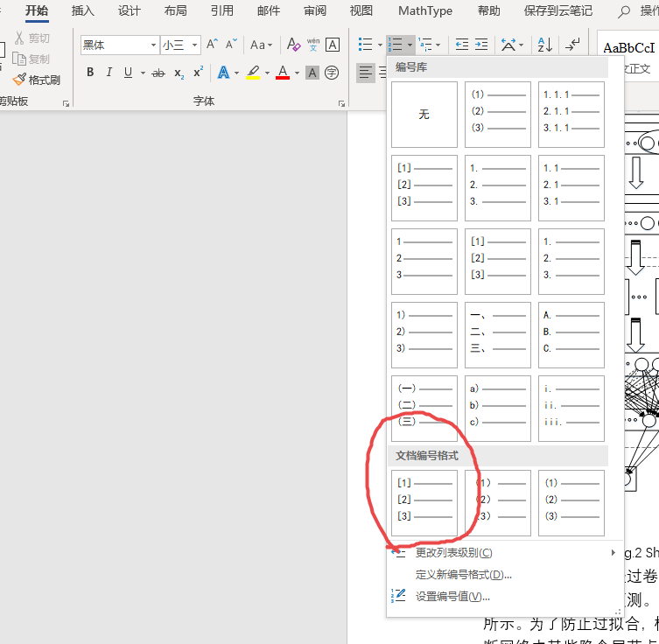659x644 pixels.
Task: Select 1.1.1 2.1.1 3.1.1 numbering format
Action: [x=571, y=115]
